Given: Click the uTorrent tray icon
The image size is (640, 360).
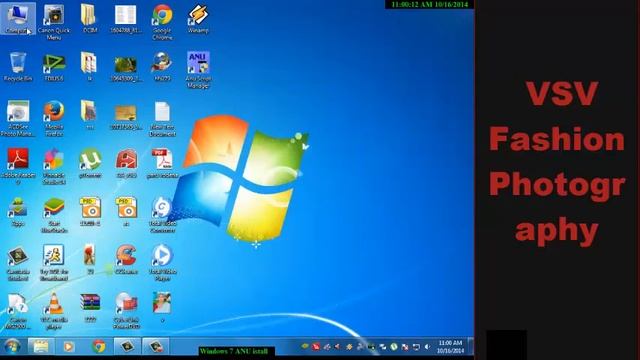Looking at the screenshot, I should coord(393,347).
